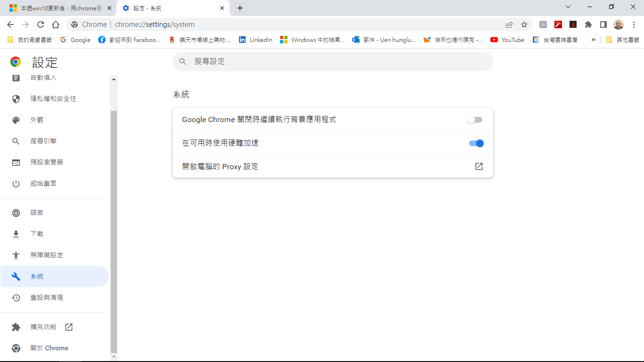Open computer Proxy settings external link icon
This screenshot has width=644, height=362.
pos(479,166)
